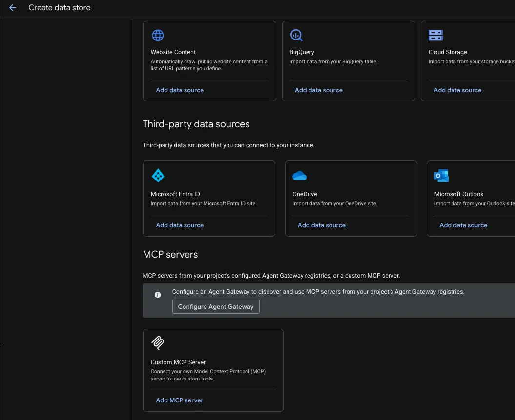Click the OneDrive card title
The image size is (515, 420).
[305, 194]
